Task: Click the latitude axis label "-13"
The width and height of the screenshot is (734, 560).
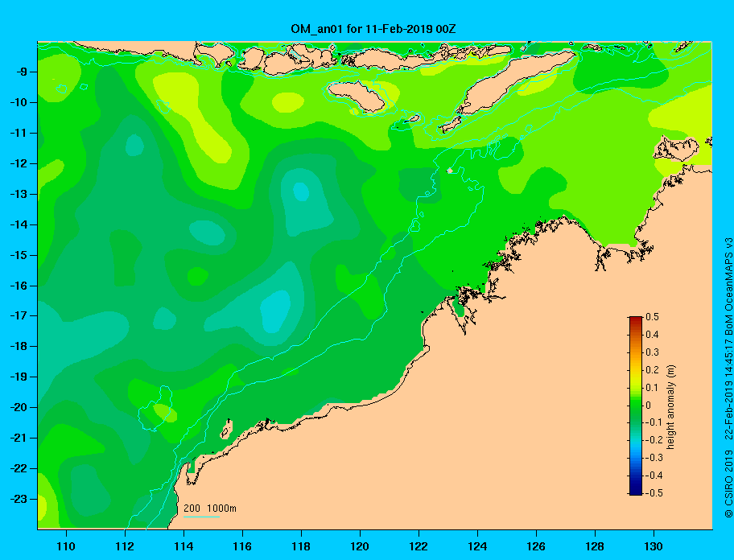Action: pos(19,194)
